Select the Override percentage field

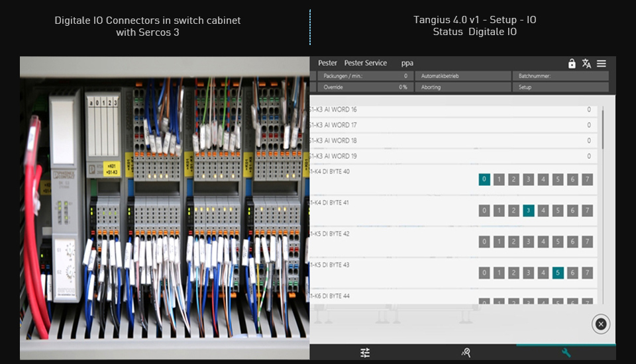pyautogui.click(x=364, y=87)
